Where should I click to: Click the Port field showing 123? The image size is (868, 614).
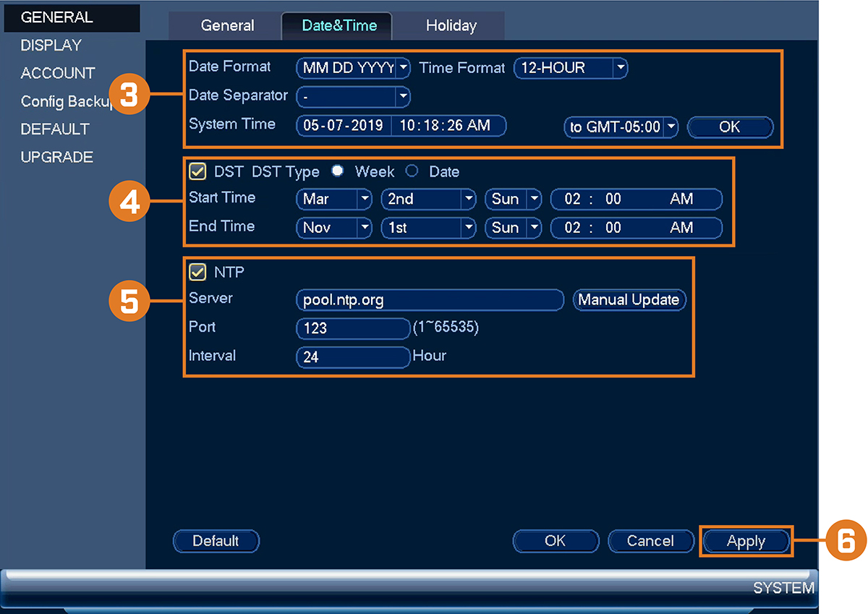pos(354,328)
